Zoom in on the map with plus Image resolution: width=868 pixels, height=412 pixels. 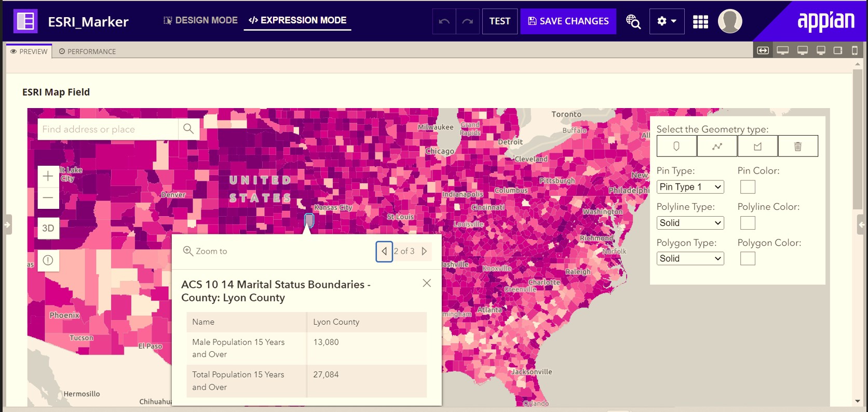[48, 176]
